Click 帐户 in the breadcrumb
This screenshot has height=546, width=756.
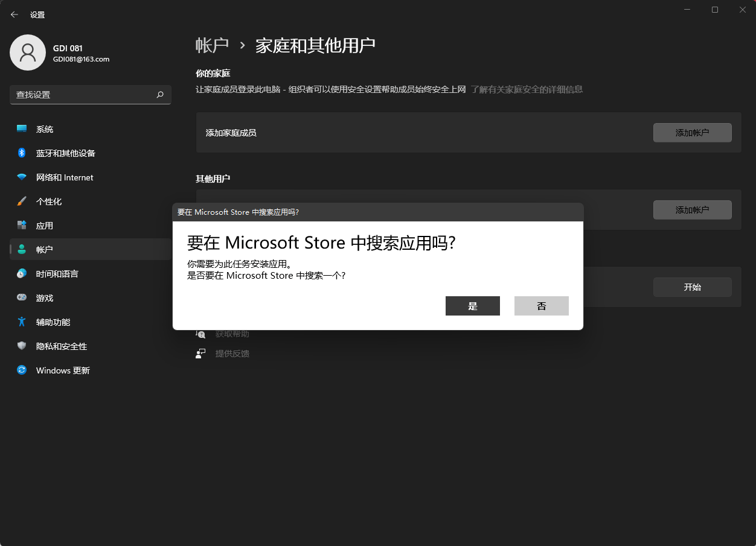click(213, 45)
